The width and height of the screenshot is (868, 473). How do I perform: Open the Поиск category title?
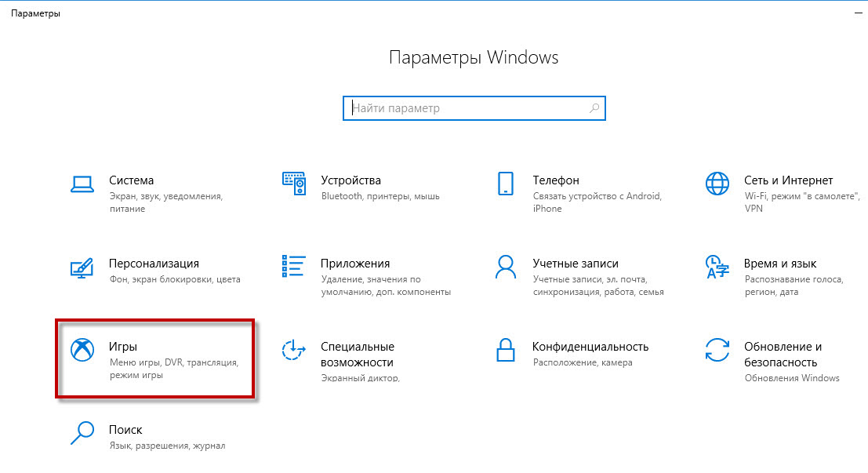(125, 430)
